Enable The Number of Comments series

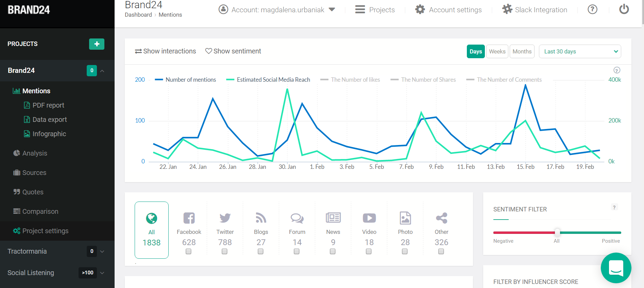point(504,80)
